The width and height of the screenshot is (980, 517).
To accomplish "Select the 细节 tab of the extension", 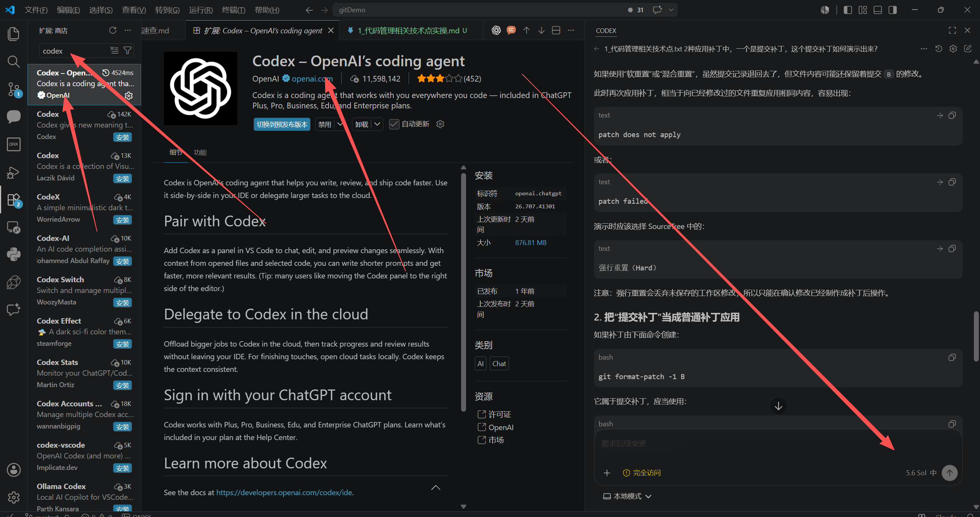I will click(x=176, y=152).
